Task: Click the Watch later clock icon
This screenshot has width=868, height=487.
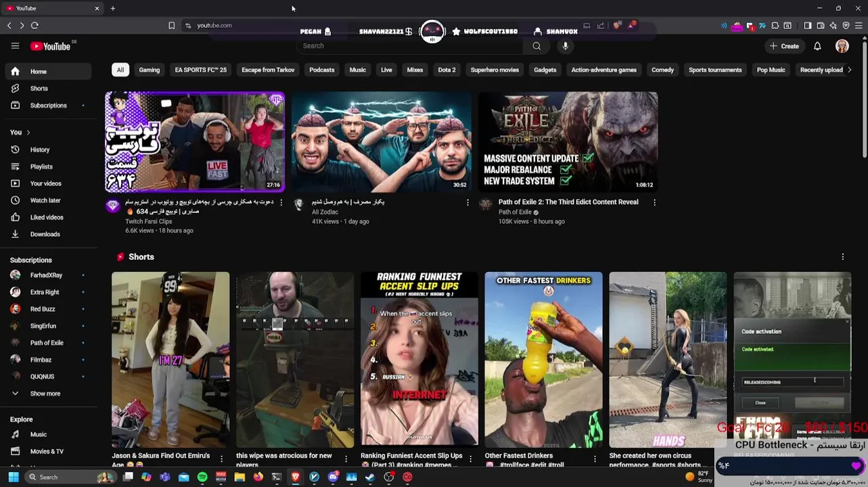Action: point(15,200)
